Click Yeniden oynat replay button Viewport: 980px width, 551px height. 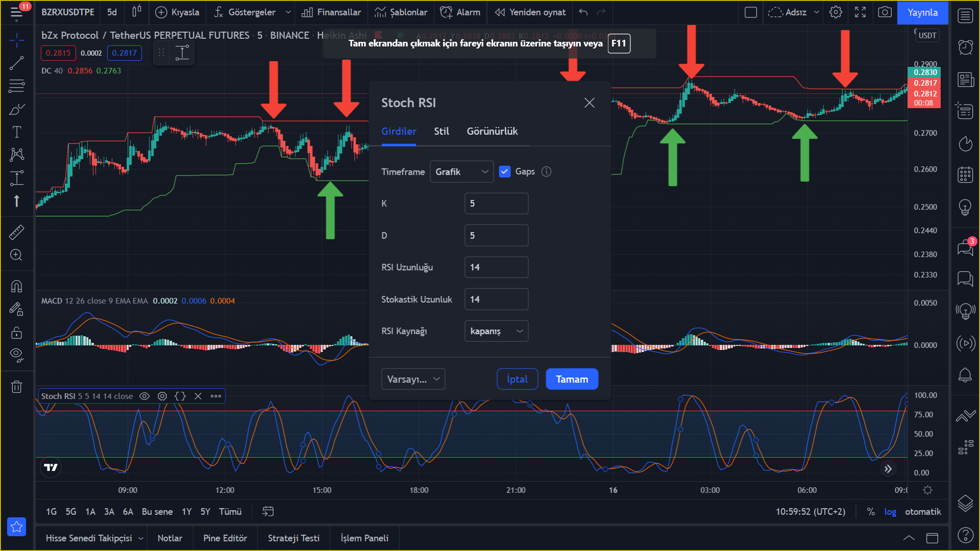tap(530, 12)
